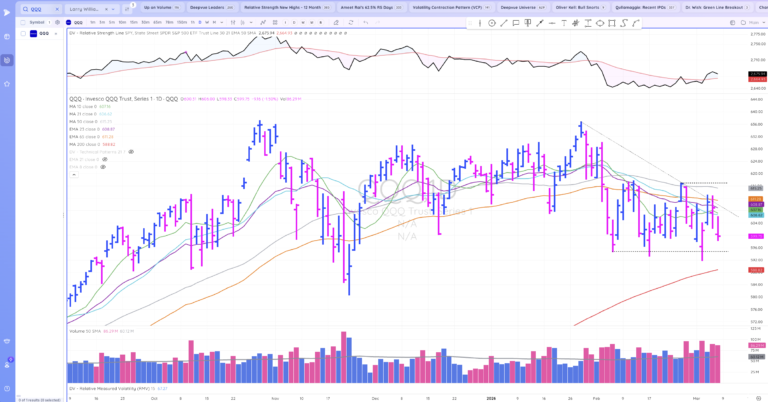Image resolution: width=768 pixels, height=402 pixels.
Task: Open the chart style dropdown arrow
Action: [x=251, y=23]
